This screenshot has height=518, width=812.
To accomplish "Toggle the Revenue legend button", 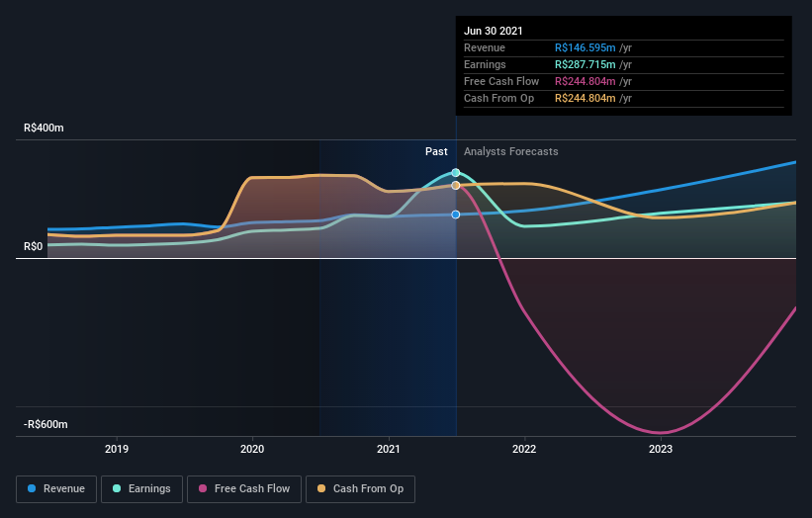I will click(x=56, y=489).
